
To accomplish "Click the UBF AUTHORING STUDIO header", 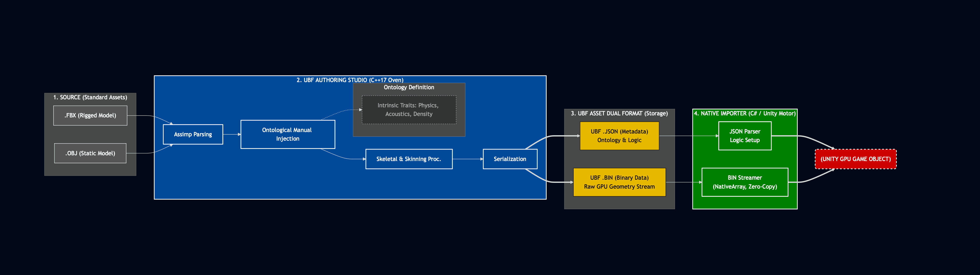I will [x=350, y=80].
